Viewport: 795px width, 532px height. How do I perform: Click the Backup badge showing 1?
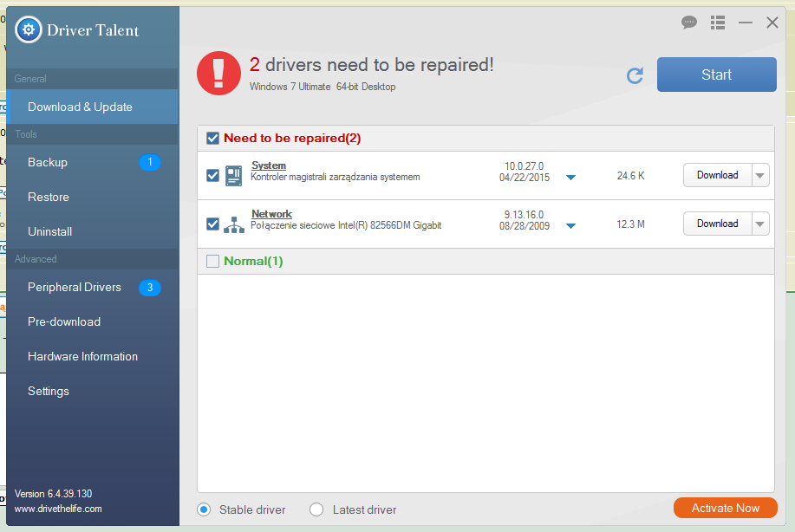click(150, 162)
